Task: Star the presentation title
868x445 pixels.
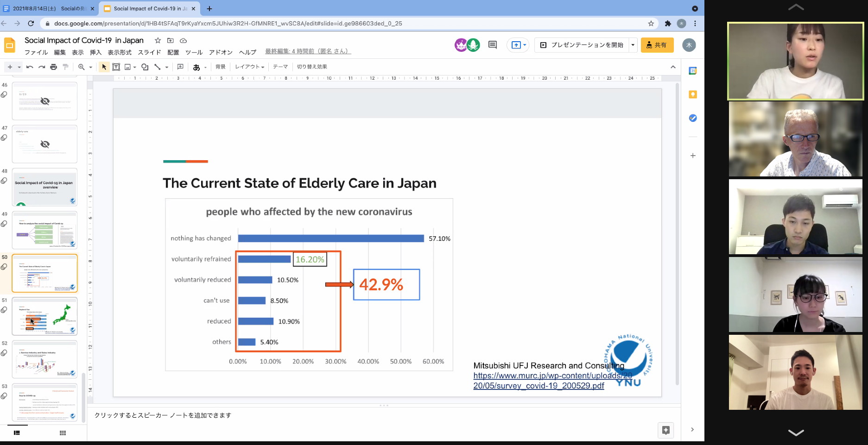Action: (x=158, y=40)
